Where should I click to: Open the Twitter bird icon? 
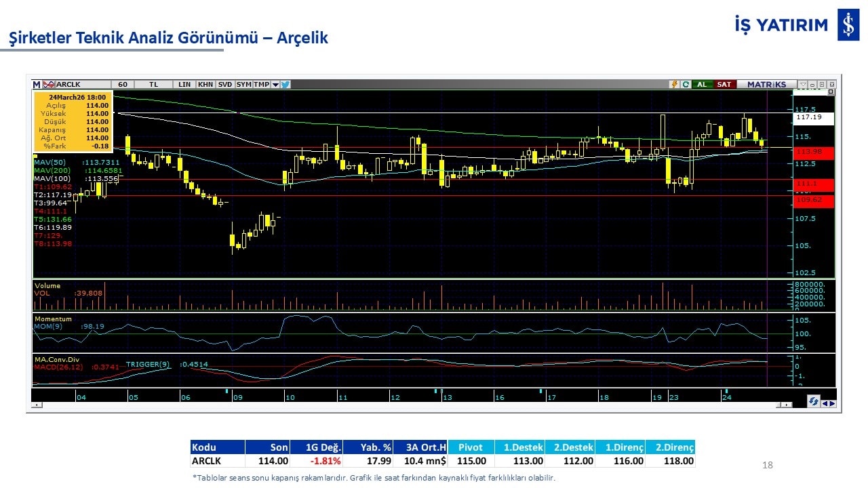[285, 85]
